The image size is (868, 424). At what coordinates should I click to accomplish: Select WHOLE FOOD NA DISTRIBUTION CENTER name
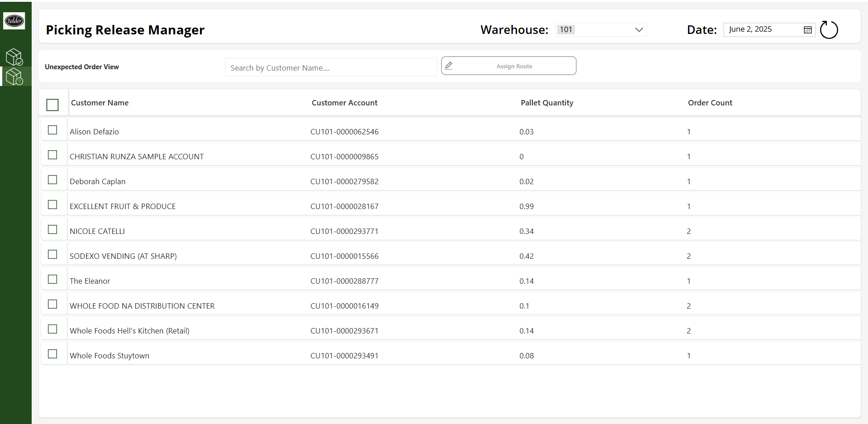pyautogui.click(x=142, y=306)
